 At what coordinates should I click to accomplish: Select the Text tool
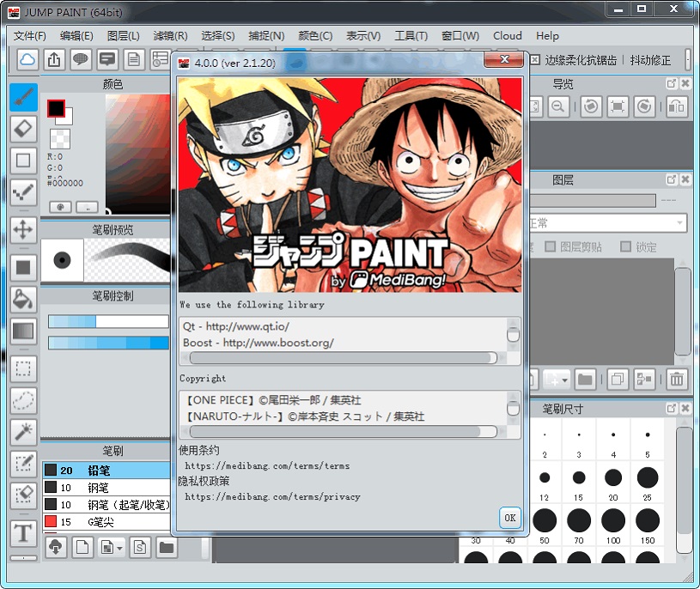click(x=23, y=533)
